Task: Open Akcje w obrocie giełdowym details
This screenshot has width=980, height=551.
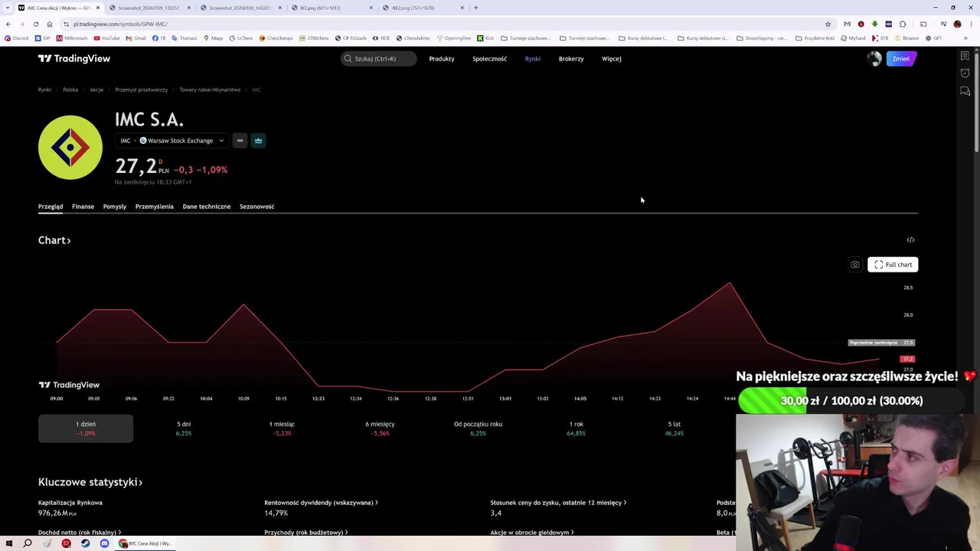Action: (532, 533)
